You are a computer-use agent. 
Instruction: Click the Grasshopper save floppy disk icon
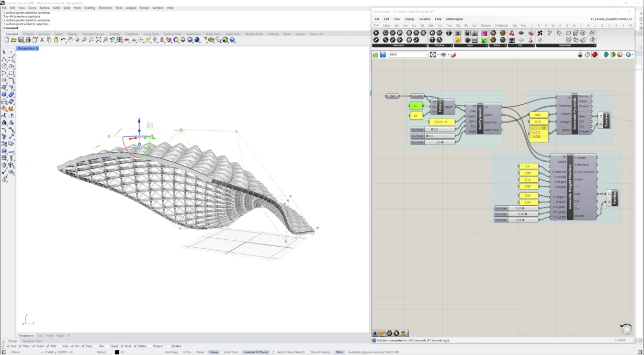pos(383,54)
